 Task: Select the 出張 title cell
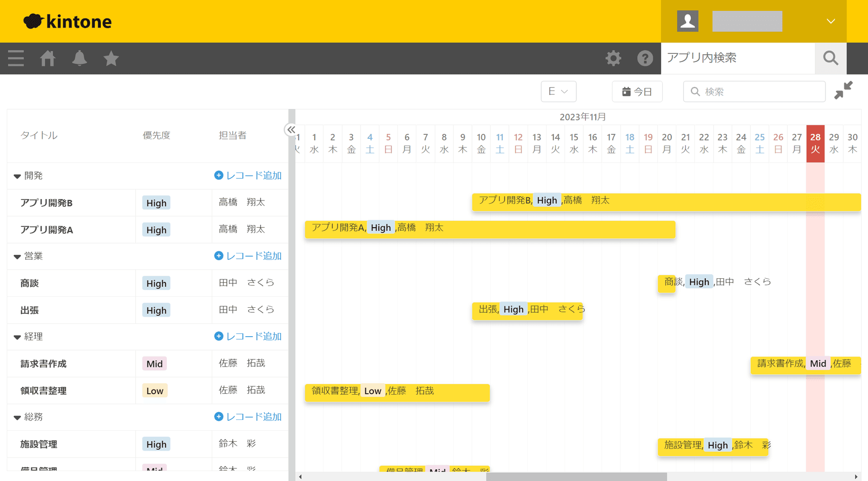pyautogui.click(x=71, y=310)
